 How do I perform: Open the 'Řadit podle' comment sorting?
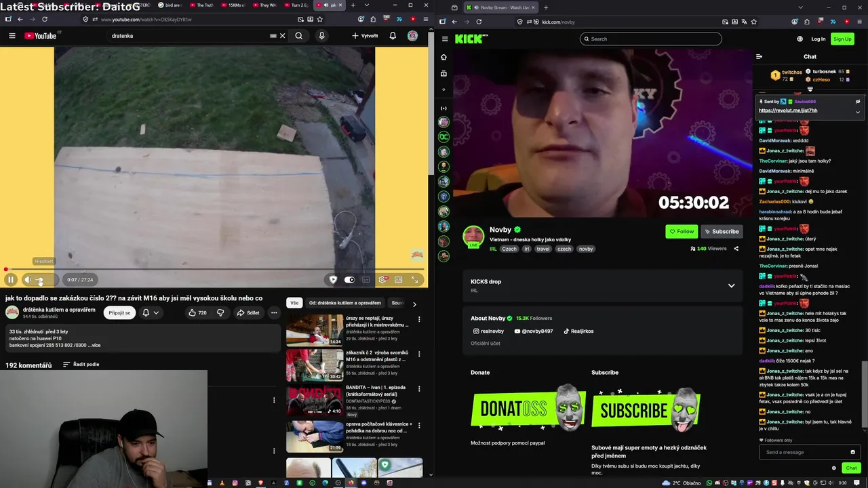coord(81,365)
